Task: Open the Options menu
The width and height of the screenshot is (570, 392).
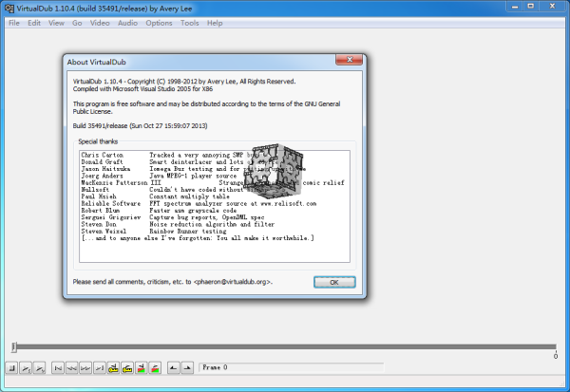Action: (159, 23)
